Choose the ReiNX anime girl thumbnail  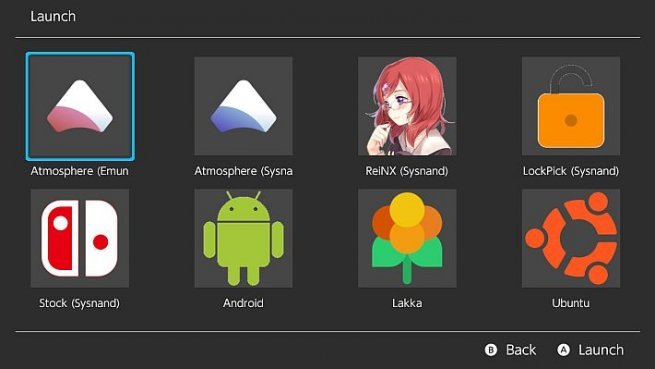coord(407,106)
